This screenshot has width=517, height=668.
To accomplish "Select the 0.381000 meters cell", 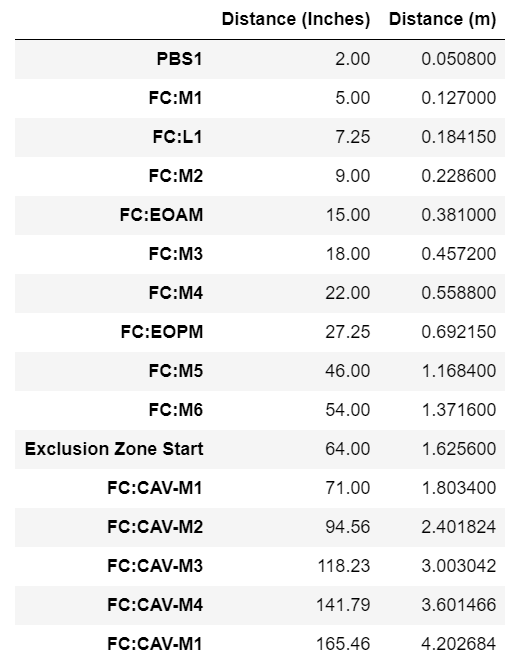I will tap(459, 215).
